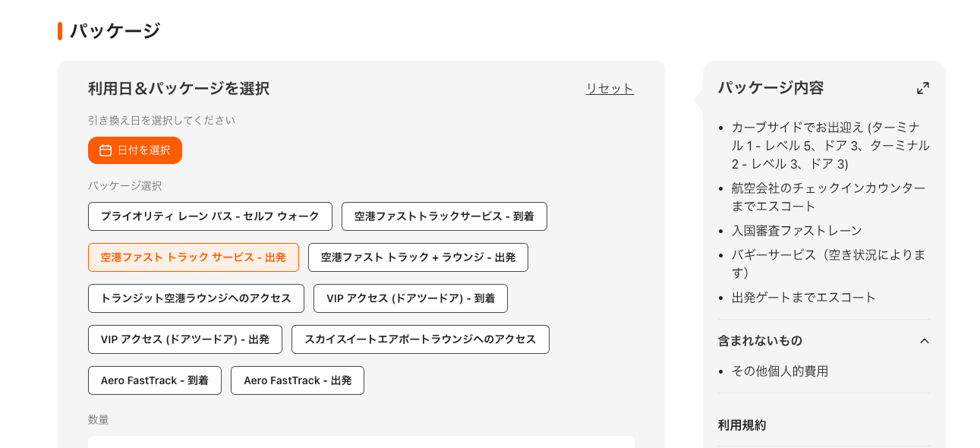This screenshot has height=448, width=980.
Task: Select 空港ファストトラックサービス - 到着 package
Action: coord(444,216)
